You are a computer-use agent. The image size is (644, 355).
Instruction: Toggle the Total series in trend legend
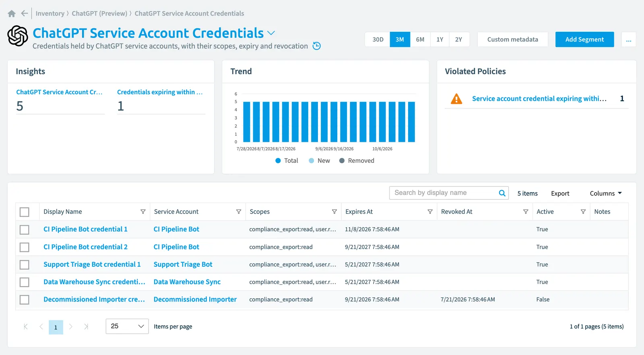point(287,160)
